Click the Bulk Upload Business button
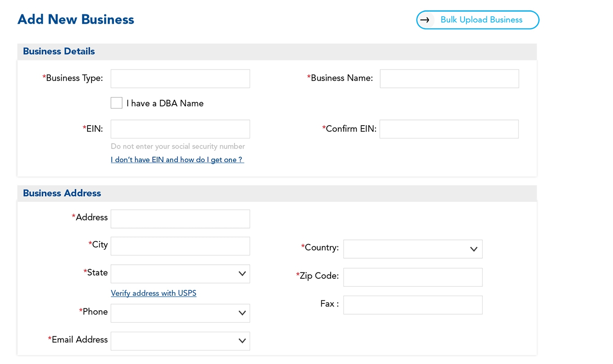 [481, 20]
